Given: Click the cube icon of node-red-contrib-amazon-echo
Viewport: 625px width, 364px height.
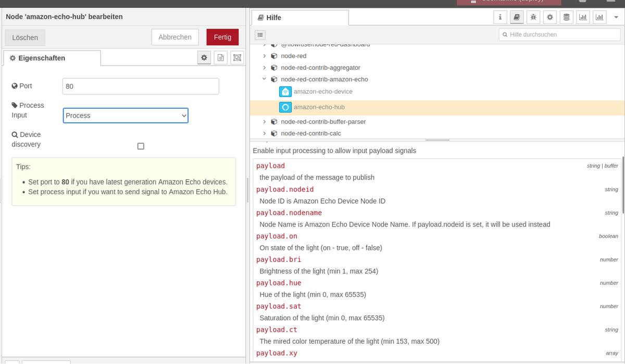Looking at the screenshot, I should pyautogui.click(x=274, y=80).
